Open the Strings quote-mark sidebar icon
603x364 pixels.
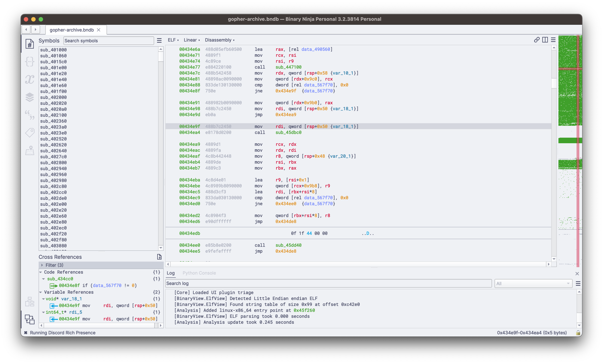click(30, 115)
